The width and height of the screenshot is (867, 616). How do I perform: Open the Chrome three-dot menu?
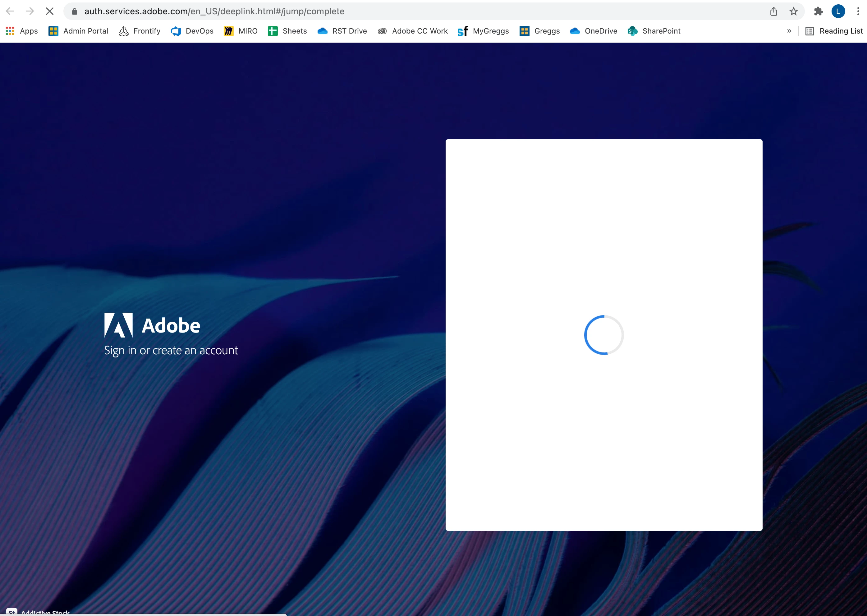click(x=858, y=11)
